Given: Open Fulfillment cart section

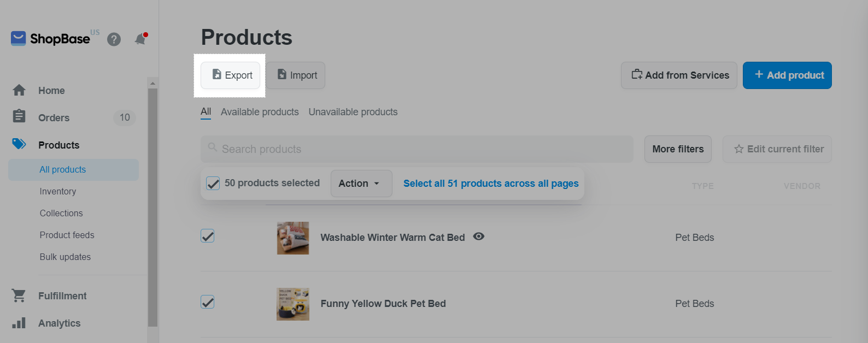Looking at the screenshot, I should click(62, 296).
